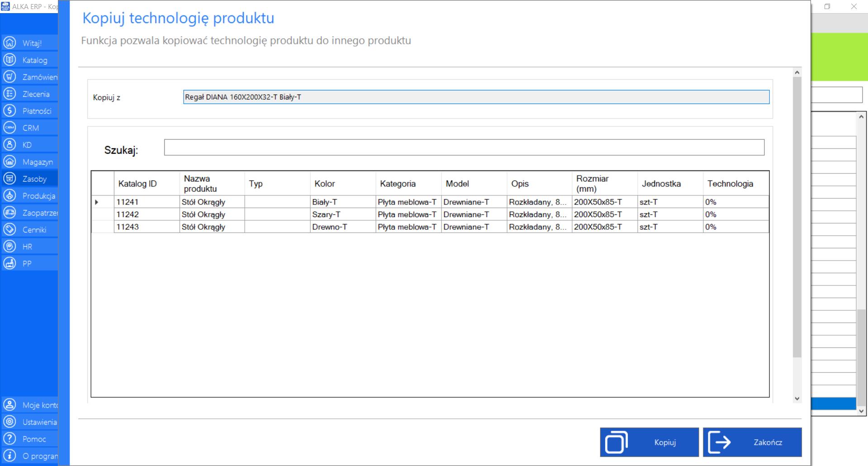This screenshot has width=868, height=466.
Task: Click the Zakończ exit button
Action: pos(752,442)
